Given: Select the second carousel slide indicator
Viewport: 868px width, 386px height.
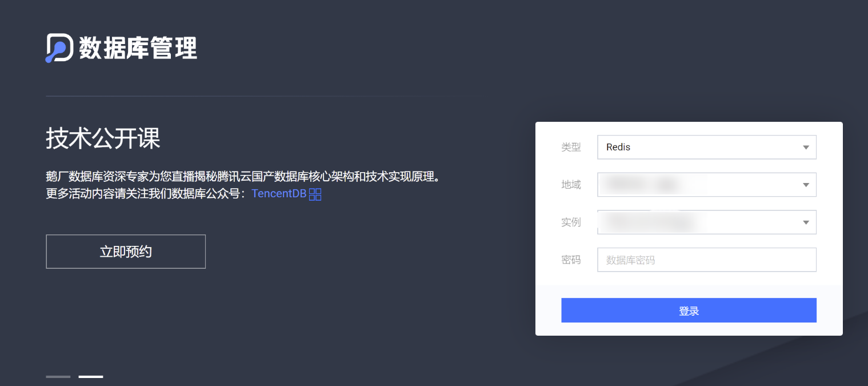Looking at the screenshot, I should coord(91,376).
